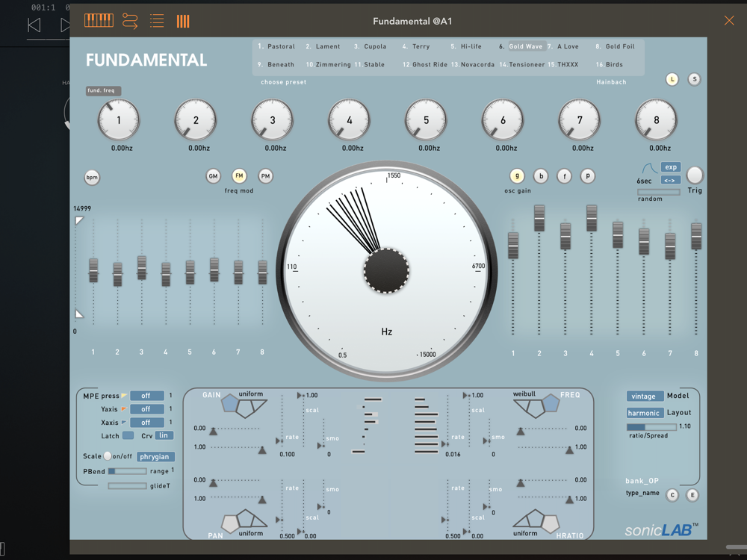Click oscillator knob 5
This screenshot has height=560, width=747.
tap(426, 120)
